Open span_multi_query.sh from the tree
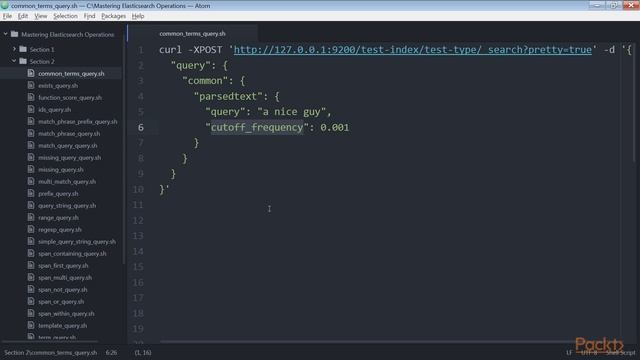 [65, 278]
